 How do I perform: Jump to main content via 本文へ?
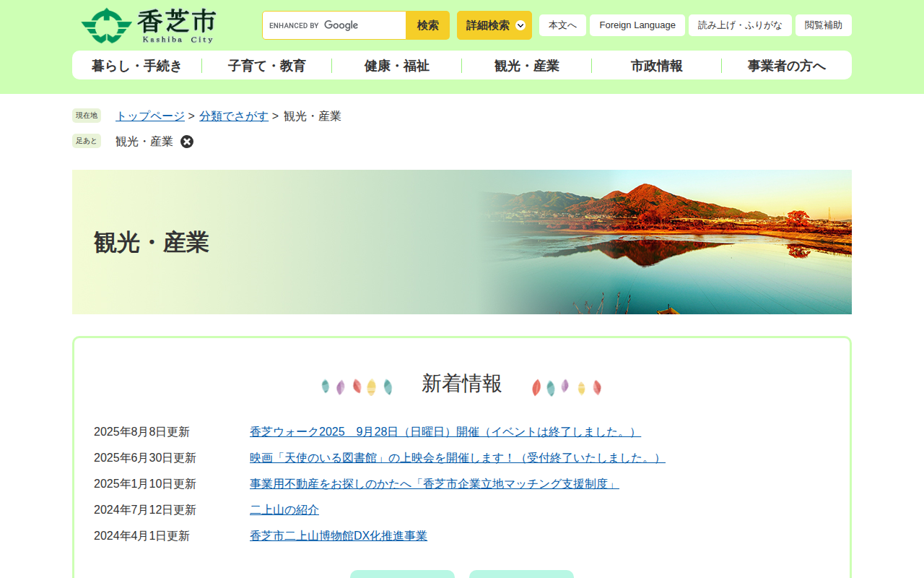pyautogui.click(x=562, y=25)
